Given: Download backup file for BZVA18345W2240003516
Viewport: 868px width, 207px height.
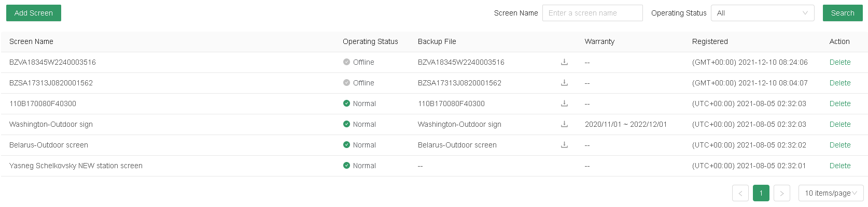Looking at the screenshot, I should point(564,62).
